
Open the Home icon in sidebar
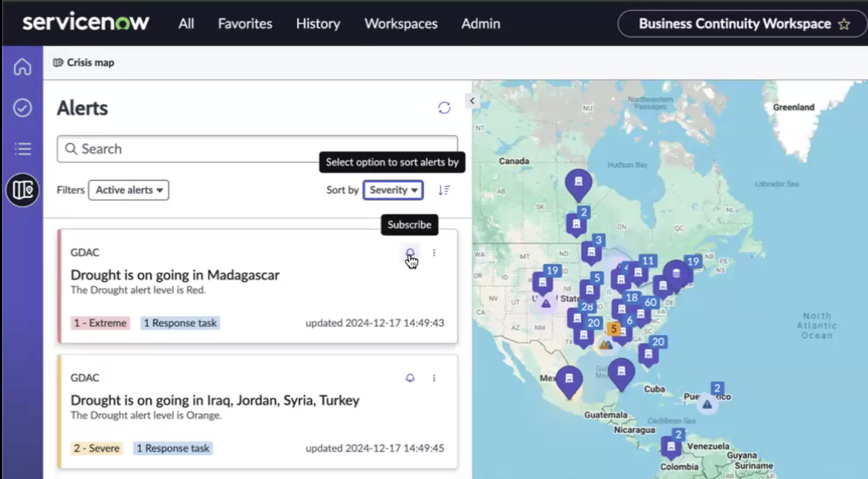pos(23,67)
